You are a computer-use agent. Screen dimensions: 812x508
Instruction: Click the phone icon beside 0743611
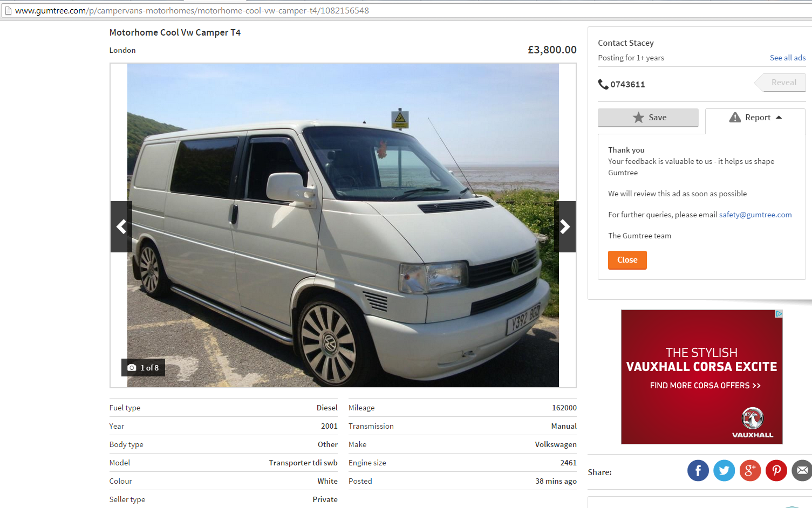[603, 84]
